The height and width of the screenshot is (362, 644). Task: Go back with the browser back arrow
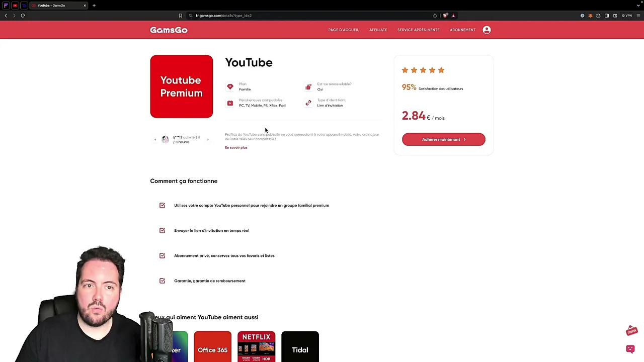point(6,16)
